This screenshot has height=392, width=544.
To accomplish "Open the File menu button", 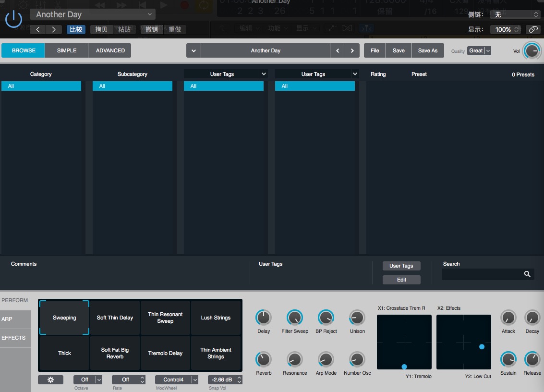I will click(375, 51).
